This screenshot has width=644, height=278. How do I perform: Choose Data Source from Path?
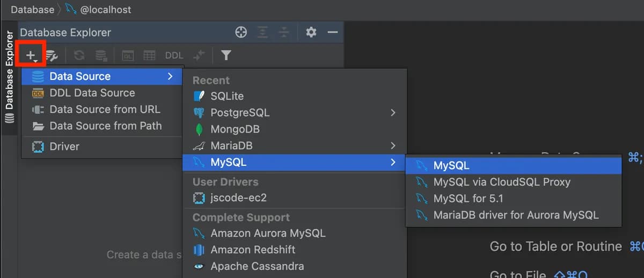(102, 126)
